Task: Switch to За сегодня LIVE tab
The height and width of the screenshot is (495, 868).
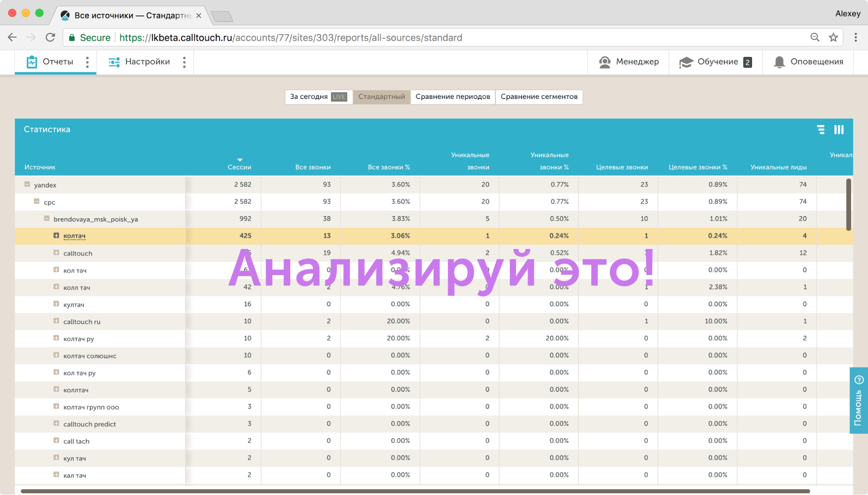Action: [318, 97]
